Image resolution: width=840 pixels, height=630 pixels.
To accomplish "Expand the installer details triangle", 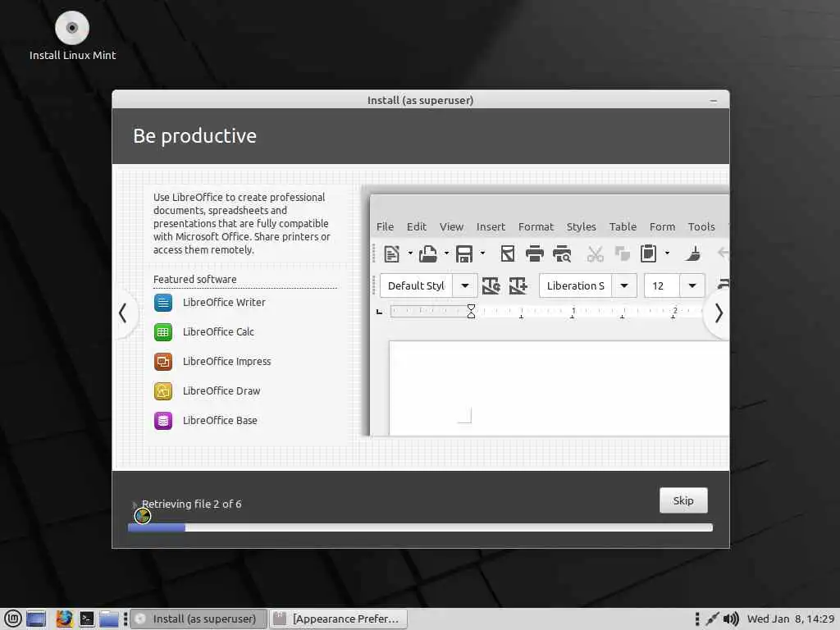I will [135, 504].
